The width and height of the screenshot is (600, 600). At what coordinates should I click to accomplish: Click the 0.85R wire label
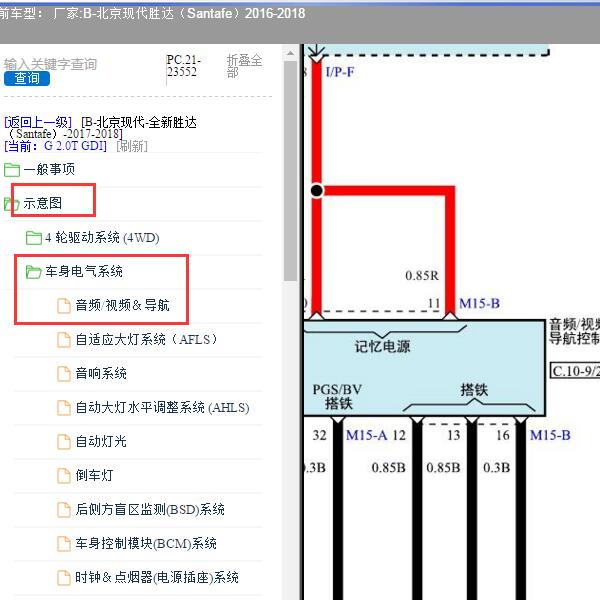422,276
